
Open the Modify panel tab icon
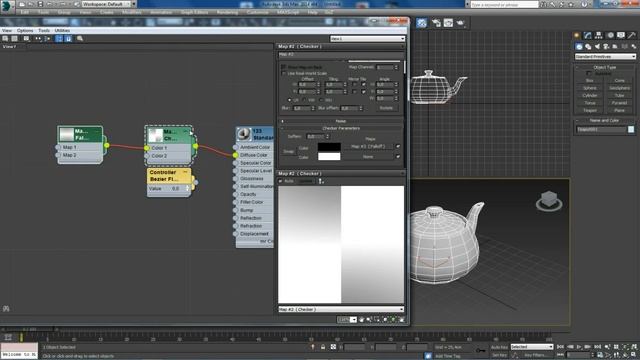tap(588, 36)
